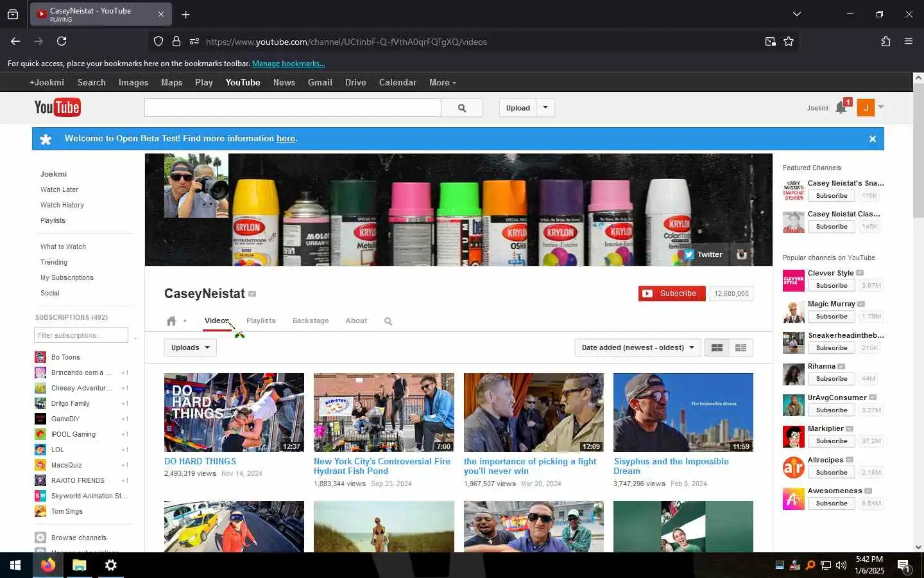Viewport: 924px width, 578px height.
Task: Expand the Upload dropdown arrow
Action: (545, 108)
